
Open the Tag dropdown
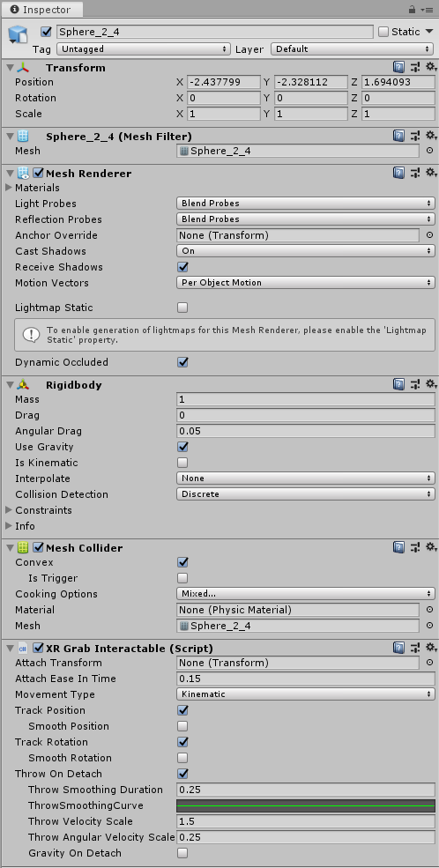(144, 48)
